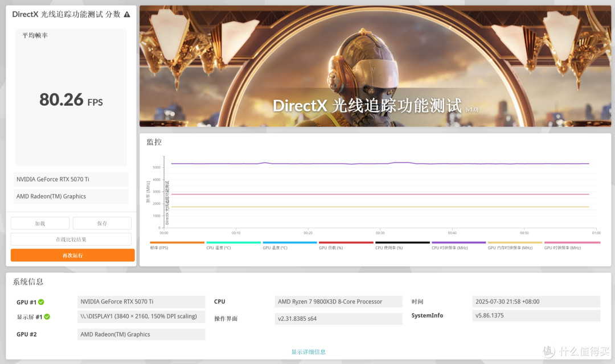Image resolution: width=615 pixels, height=364 pixels.
Task: Select the SystemInfo v5.86.1375 field
Action: (536, 316)
